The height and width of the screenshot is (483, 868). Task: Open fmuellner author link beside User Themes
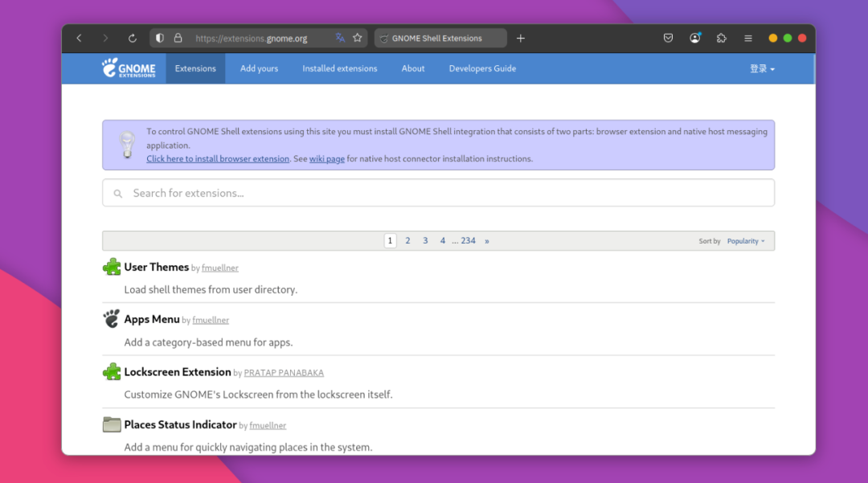[219, 268]
